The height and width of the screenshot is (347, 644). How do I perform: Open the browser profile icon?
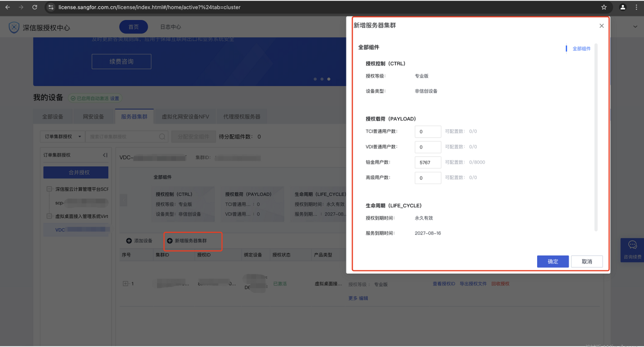(623, 7)
